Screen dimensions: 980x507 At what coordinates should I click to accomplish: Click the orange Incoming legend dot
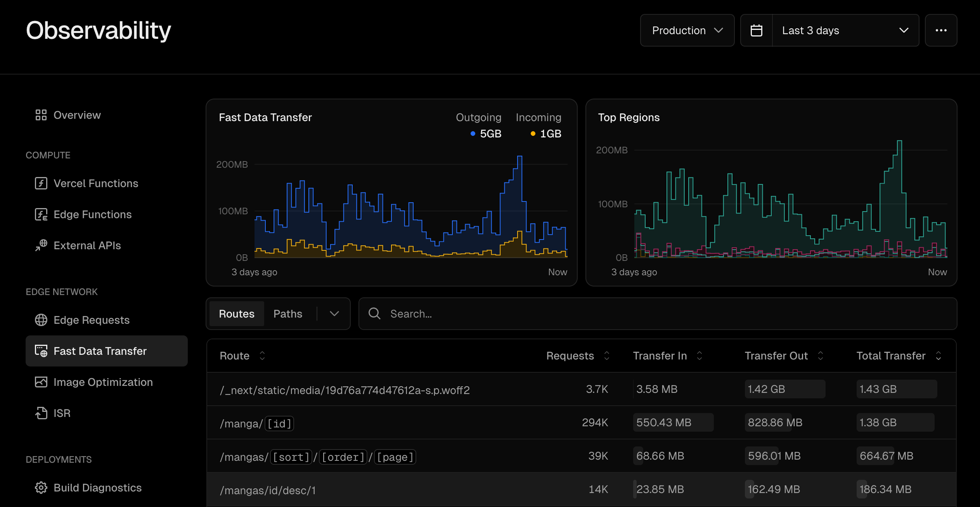point(533,134)
